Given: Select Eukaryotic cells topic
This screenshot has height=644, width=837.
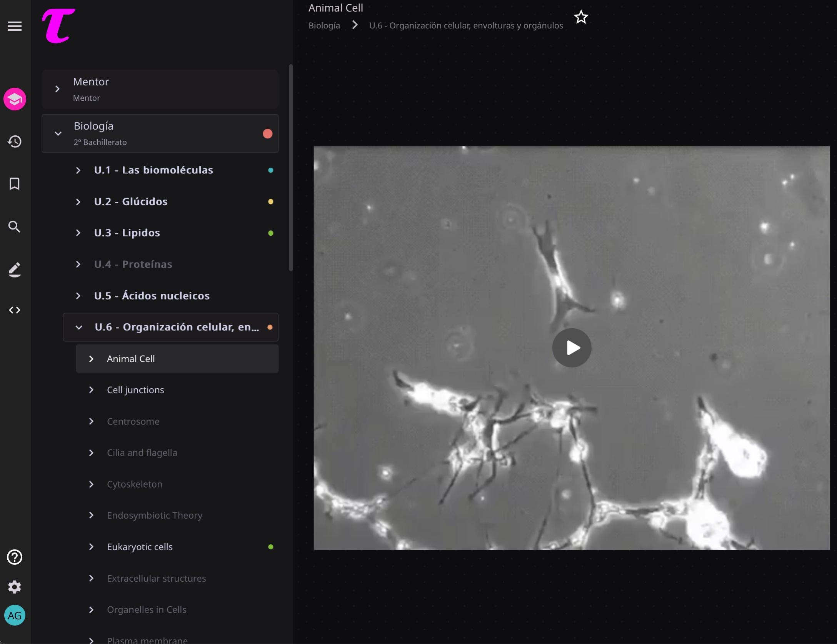Looking at the screenshot, I should coord(140,547).
